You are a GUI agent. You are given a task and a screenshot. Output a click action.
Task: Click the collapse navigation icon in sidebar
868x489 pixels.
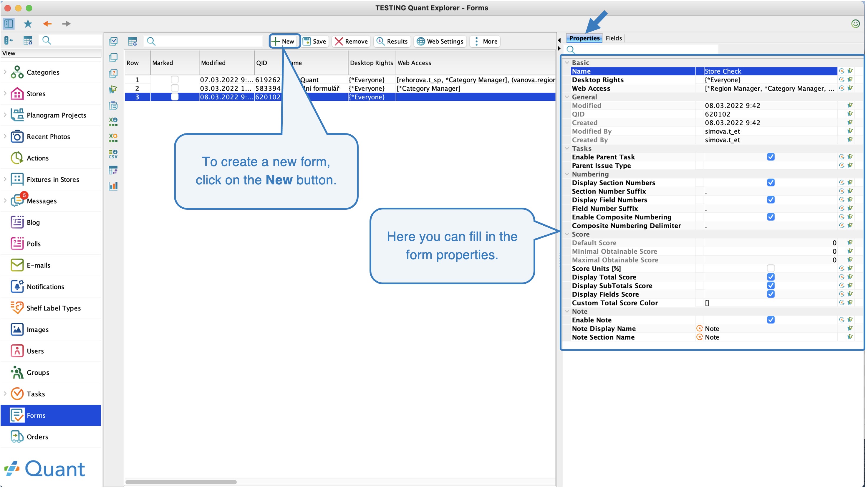tap(9, 40)
